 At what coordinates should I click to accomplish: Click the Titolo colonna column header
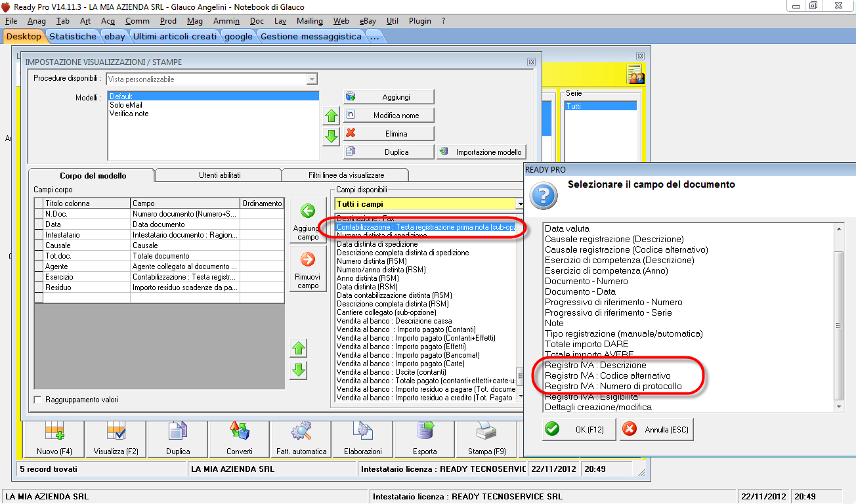[87, 203]
